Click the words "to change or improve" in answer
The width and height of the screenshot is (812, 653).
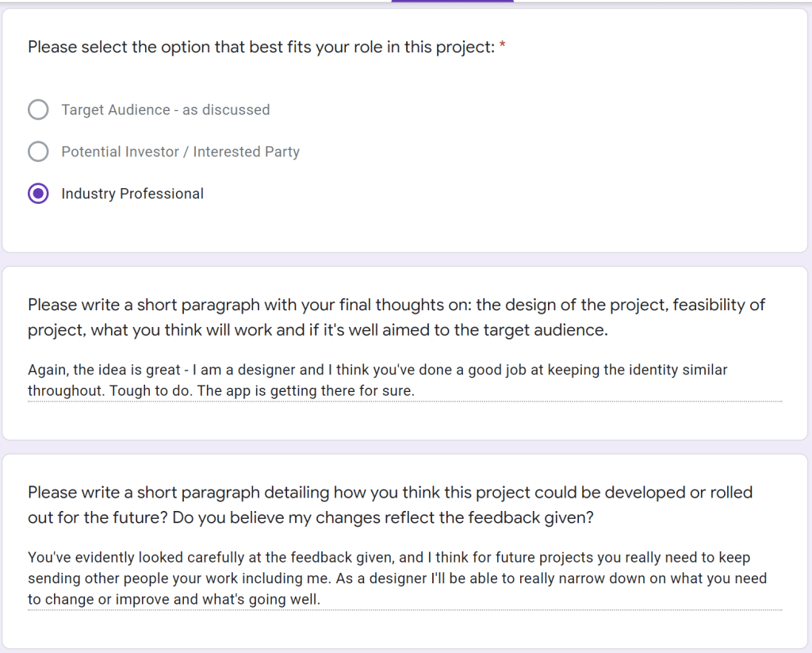point(91,600)
